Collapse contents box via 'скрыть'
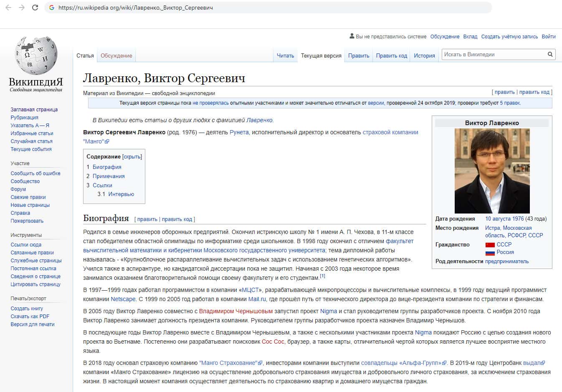 [x=132, y=157]
